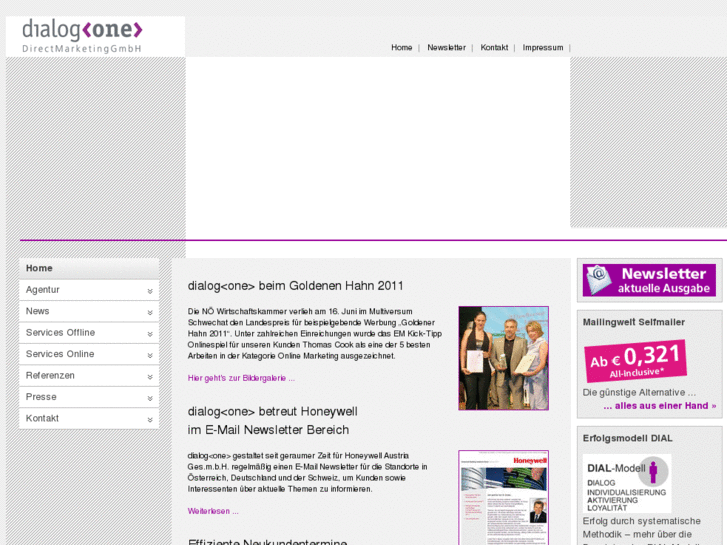Viewport: 727px width, 545px height.
Task: Select News in the sidebar menu
Action: (89, 311)
